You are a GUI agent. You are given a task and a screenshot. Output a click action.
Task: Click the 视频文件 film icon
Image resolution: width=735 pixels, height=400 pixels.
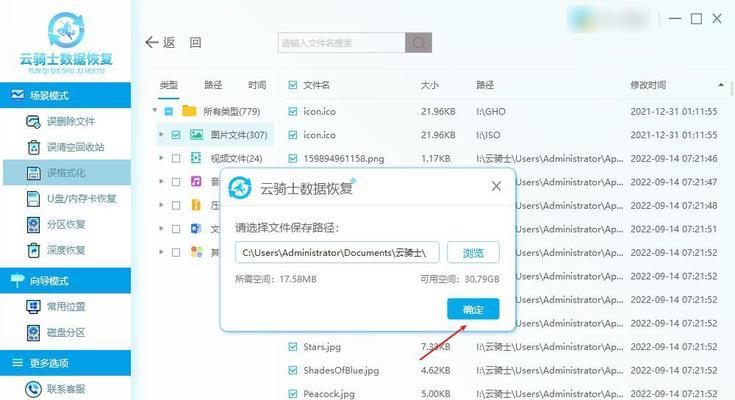(196, 158)
